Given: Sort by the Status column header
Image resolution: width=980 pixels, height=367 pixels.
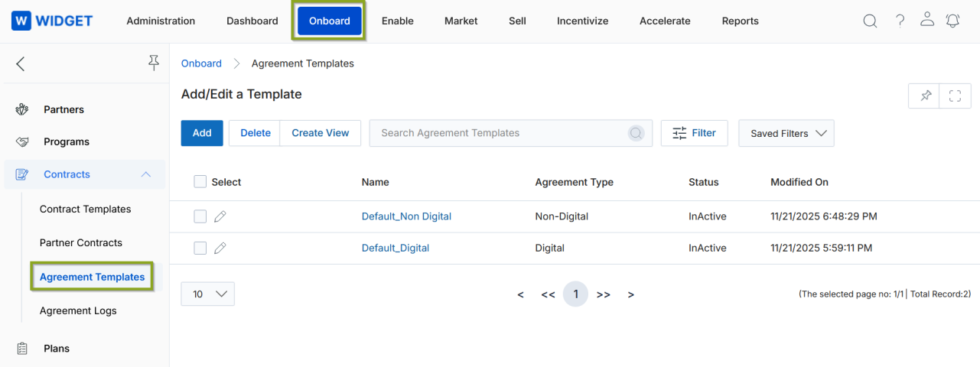Looking at the screenshot, I should pyautogui.click(x=704, y=182).
